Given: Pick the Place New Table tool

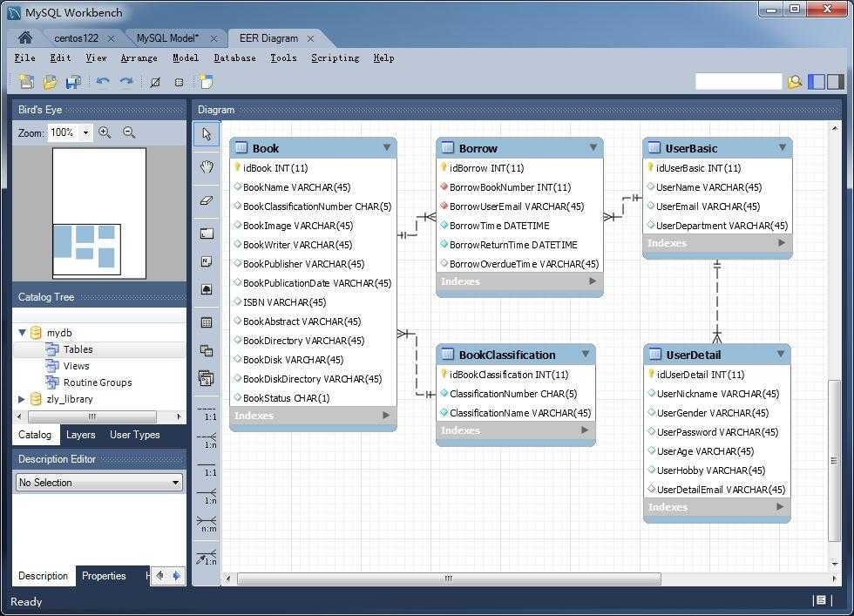Looking at the screenshot, I should coord(207,322).
